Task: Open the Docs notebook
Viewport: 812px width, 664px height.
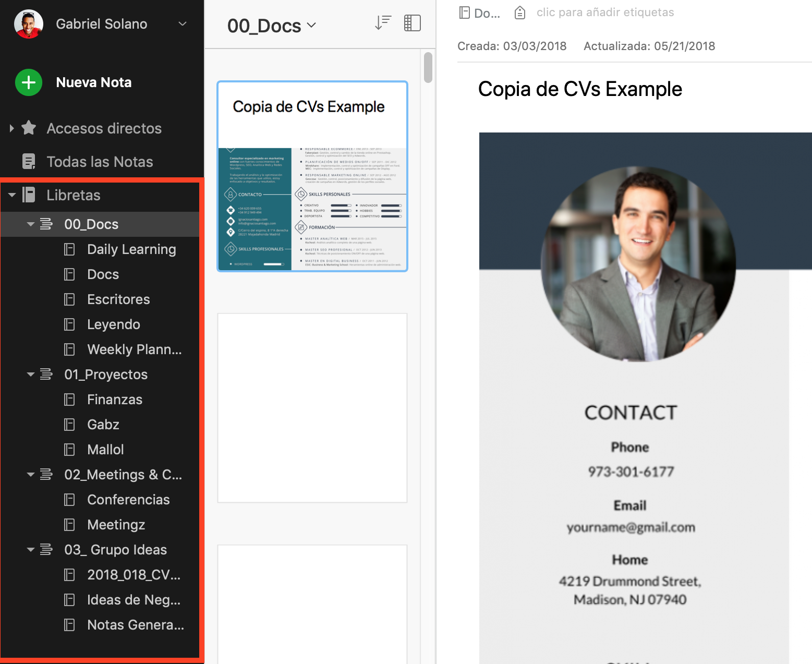Action: click(103, 274)
